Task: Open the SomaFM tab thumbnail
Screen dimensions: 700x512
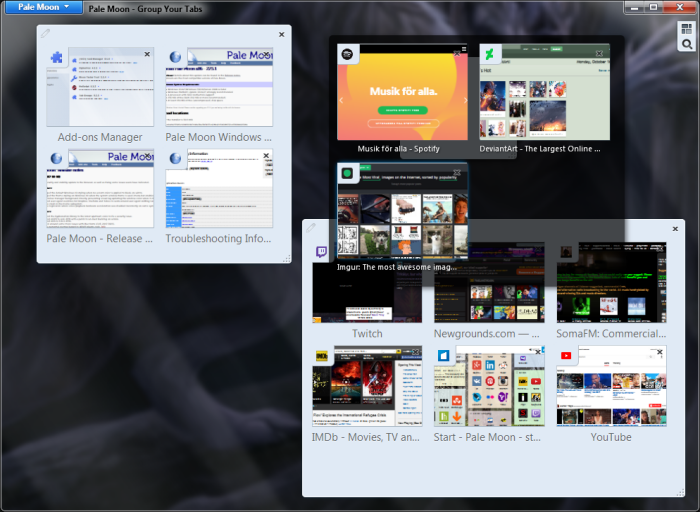Action: 611,283
